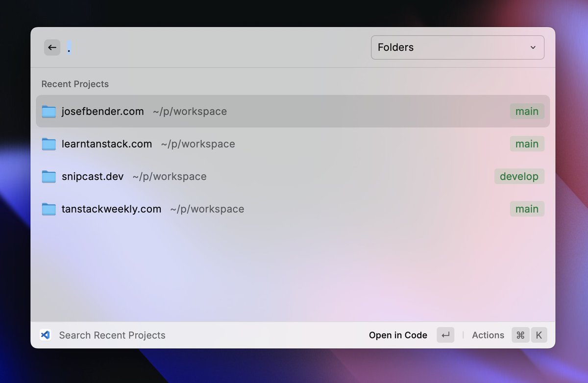588x383 pixels.
Task: Click the develop branch tag on snipcast.dev
Action: coord(519,176)
